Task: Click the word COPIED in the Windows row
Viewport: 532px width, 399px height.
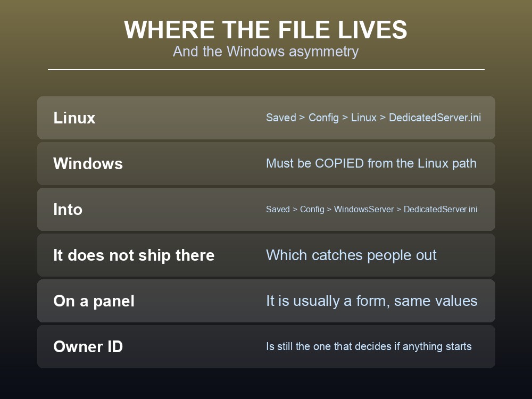Action: click(x=339, y=163)
